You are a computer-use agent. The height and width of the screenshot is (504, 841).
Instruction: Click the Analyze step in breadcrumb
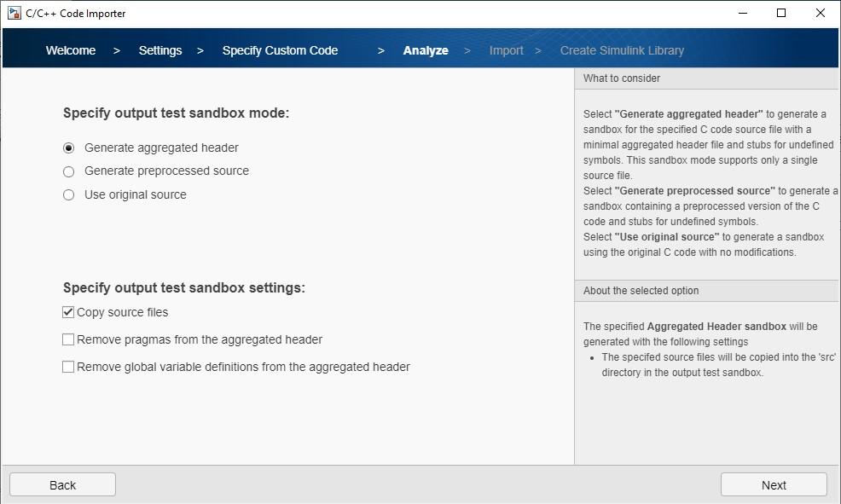pos(426,50)
